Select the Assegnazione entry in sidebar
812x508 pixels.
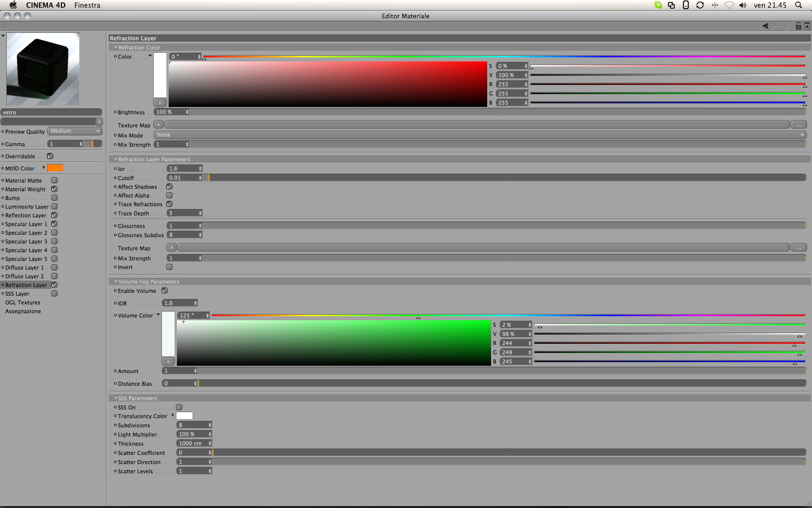(23, 312)
